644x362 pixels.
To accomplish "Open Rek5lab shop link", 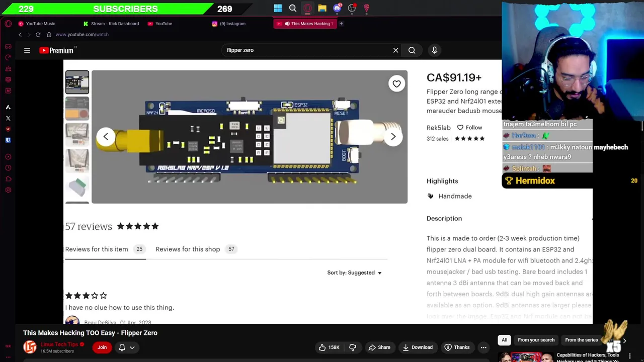I will click(x=439, y=128).
